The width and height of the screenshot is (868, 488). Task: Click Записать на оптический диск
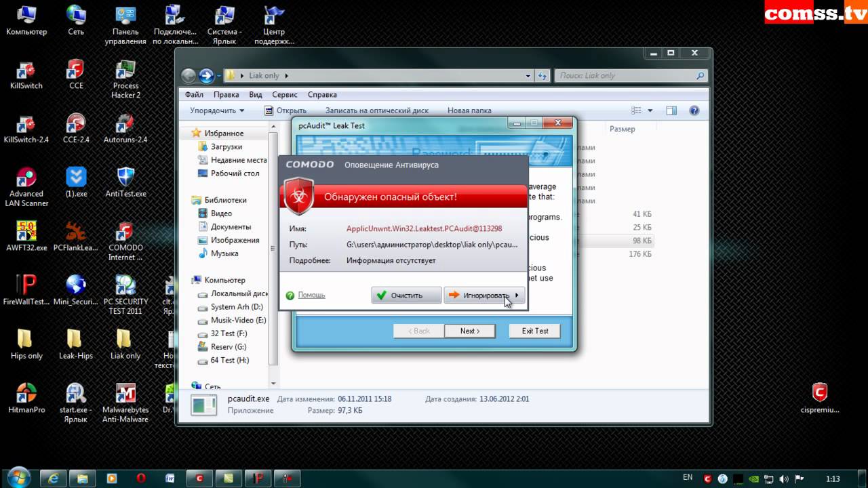click(377, 110)
